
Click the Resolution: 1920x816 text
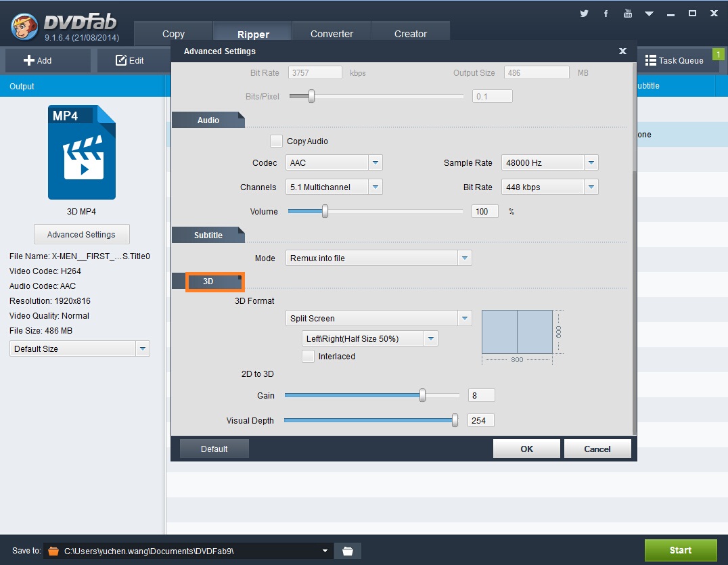(50, 301)
